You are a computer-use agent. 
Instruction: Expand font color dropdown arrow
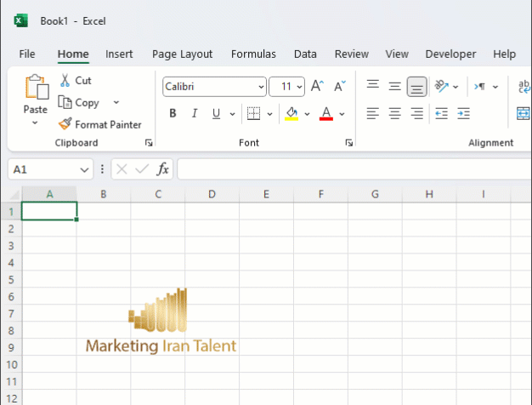pyautogui.click(x=342, y=114)
